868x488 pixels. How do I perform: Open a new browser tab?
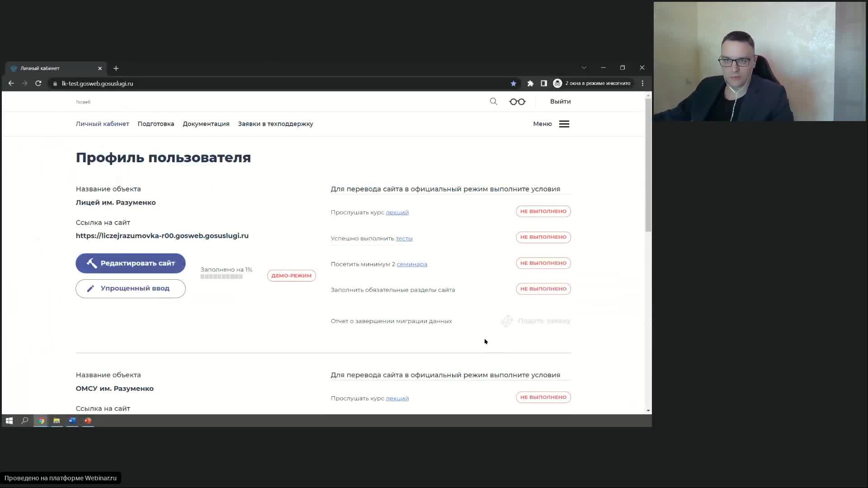[116, 68]
